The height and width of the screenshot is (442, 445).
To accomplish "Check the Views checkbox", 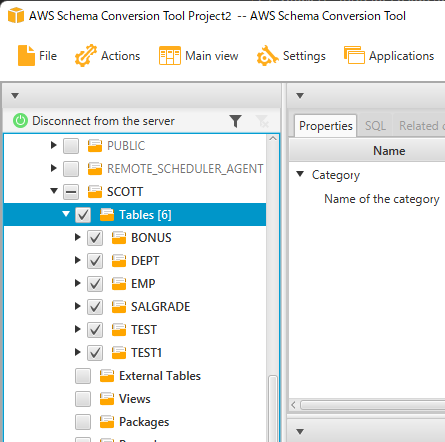I will click(x=83, y=399).
